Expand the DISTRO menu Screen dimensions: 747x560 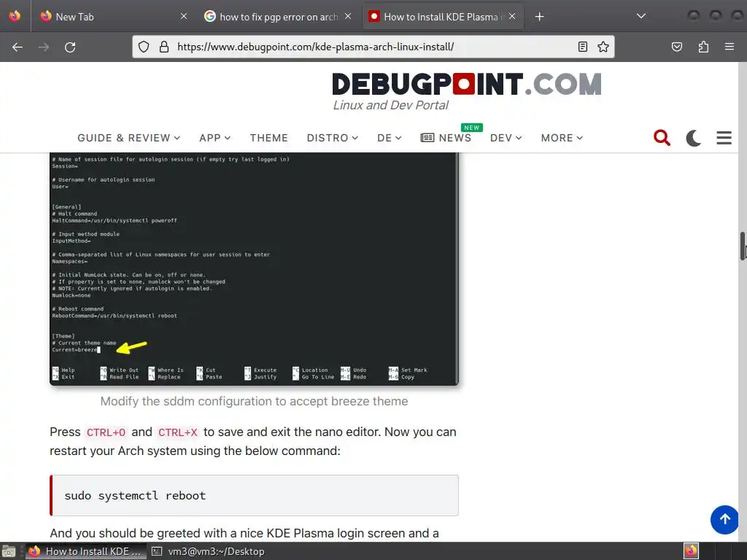(x=333, y=138)
